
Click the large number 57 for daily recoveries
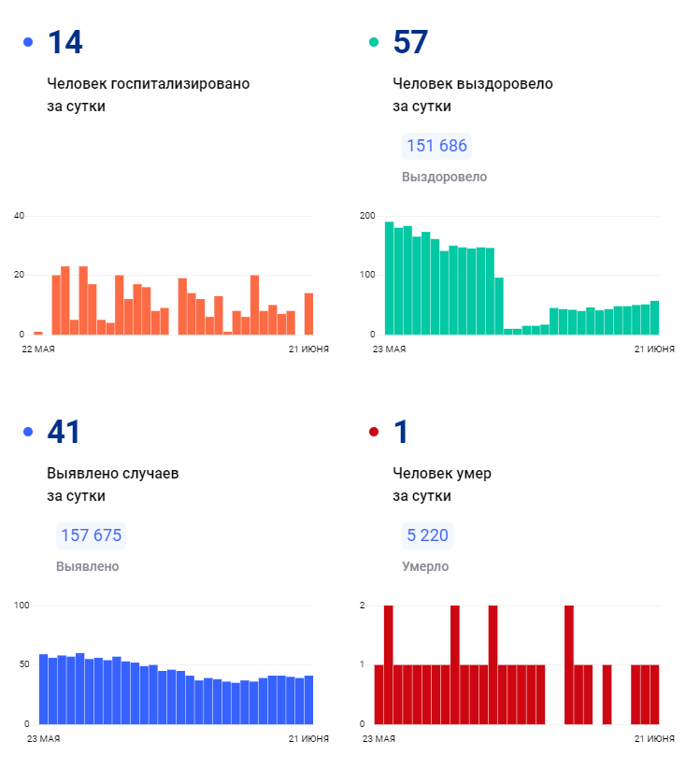point(411,42)
